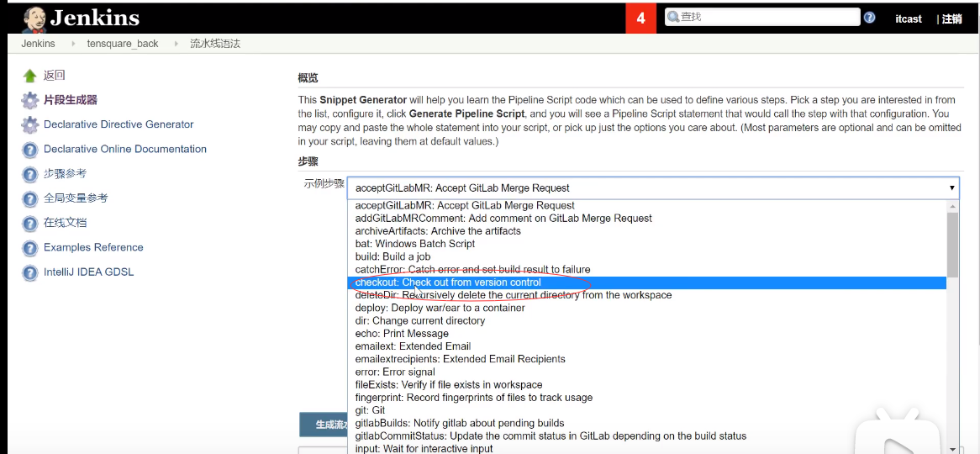Open tensquare_back breadcrumb link
Image resolution: width=980 pixels, height=454 pixels.
[x=123, y=44]
